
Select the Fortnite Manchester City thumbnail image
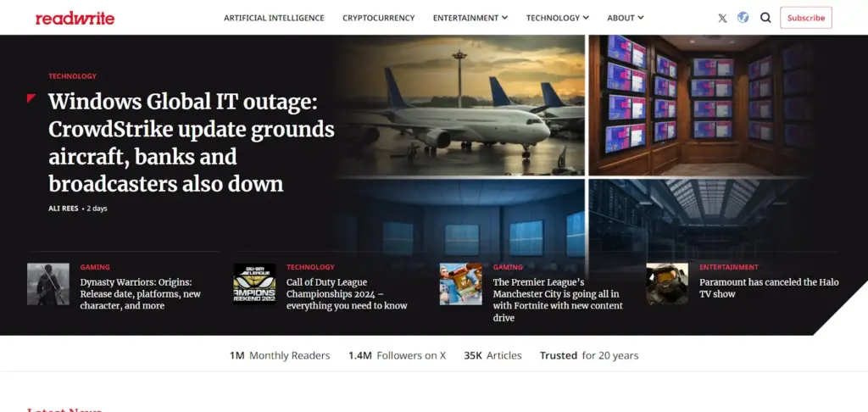point(460,284)
